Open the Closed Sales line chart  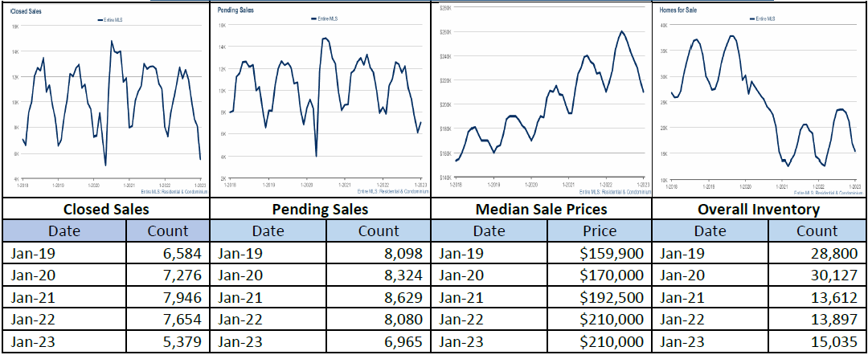click(105, 100)
